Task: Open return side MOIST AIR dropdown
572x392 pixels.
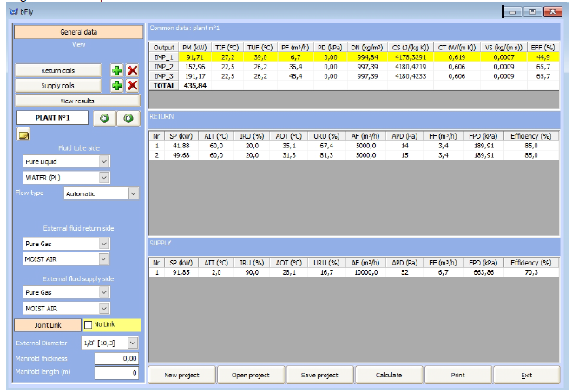Action: tap(104, 259)
